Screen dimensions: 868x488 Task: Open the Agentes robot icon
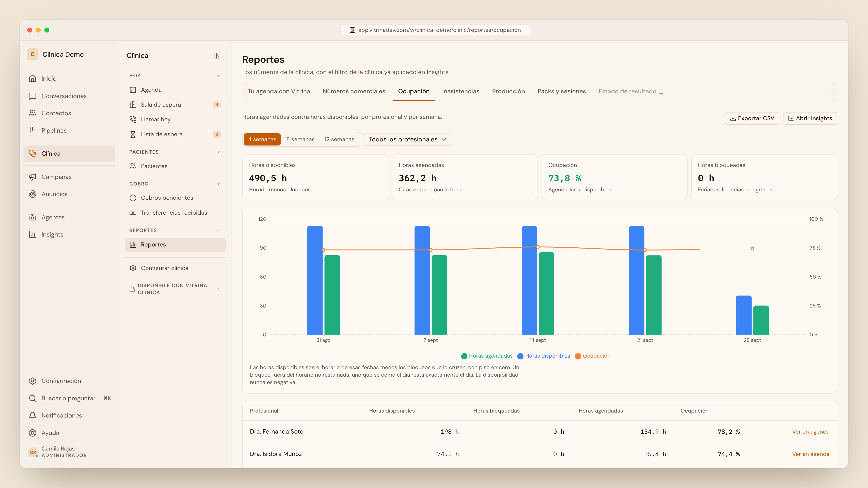pos(32,217)
